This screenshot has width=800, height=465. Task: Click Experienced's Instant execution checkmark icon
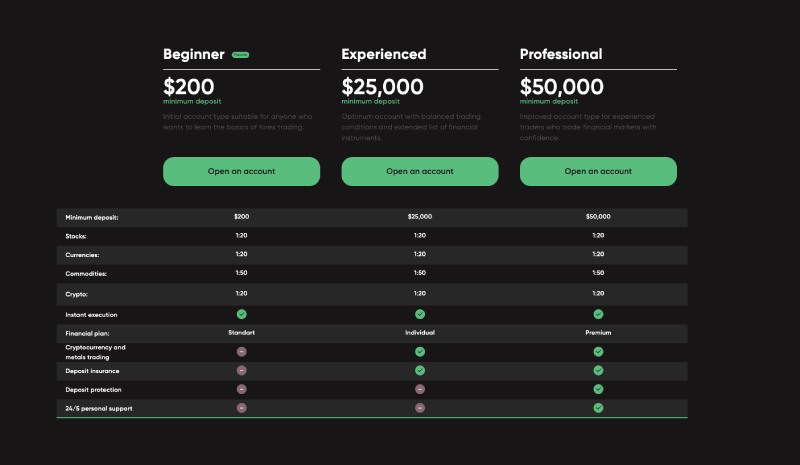tap(420, 314)
